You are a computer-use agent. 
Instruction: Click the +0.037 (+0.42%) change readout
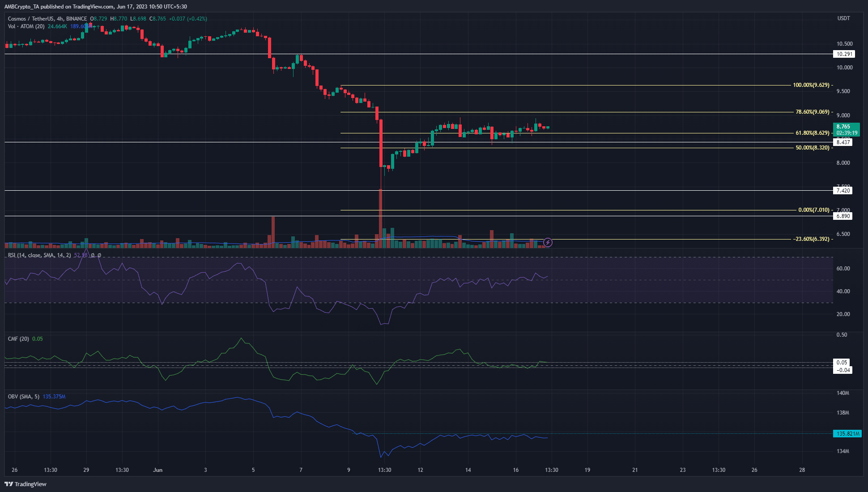point(188,19)
